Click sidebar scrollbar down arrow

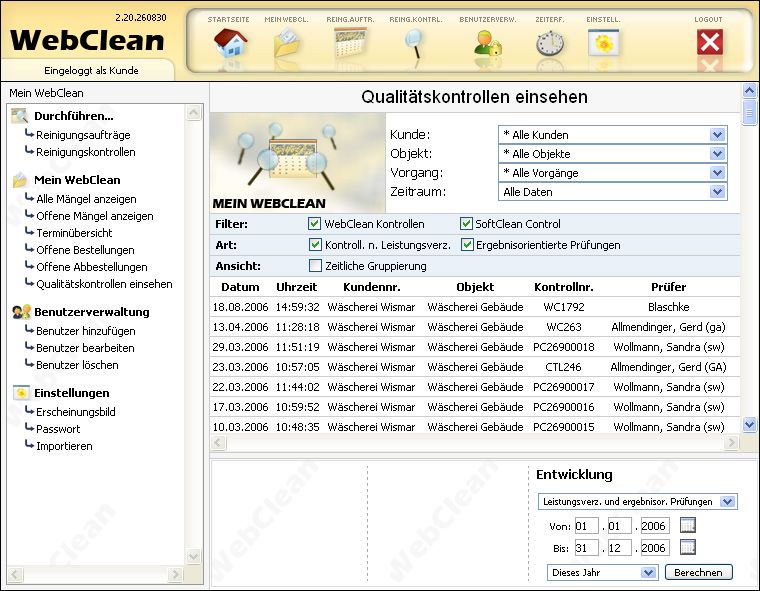click(x=193, y=556)
